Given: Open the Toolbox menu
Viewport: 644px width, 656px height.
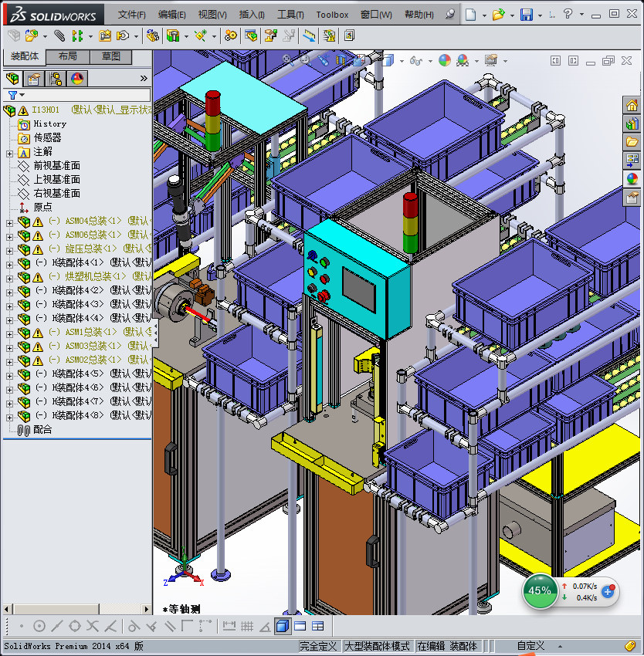Looking at the screenshot, I should coord(332,15).
